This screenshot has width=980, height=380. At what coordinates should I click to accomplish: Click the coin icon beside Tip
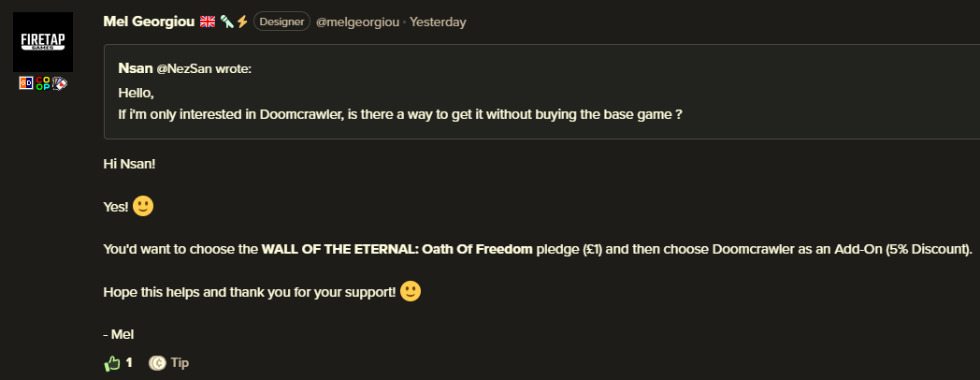tap(157, 362)
